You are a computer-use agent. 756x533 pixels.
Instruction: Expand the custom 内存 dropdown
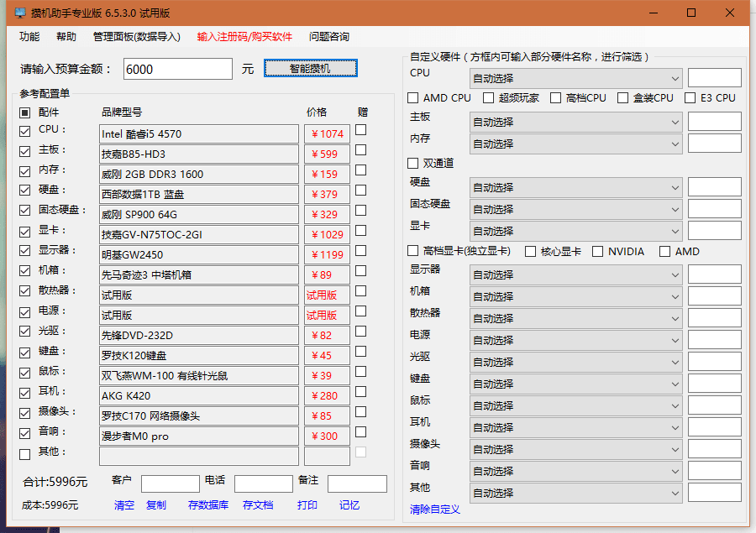[576, 144]
